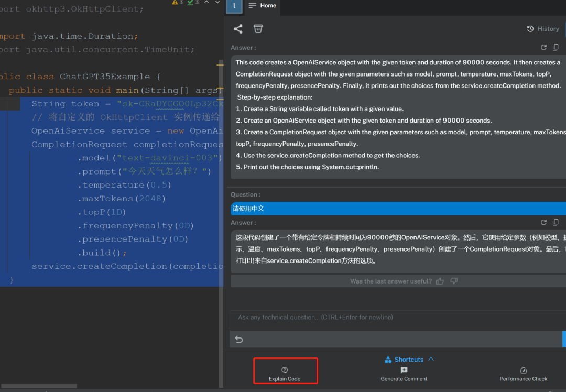
Task: Click the warnings indicator in editor
Action: 177,3
